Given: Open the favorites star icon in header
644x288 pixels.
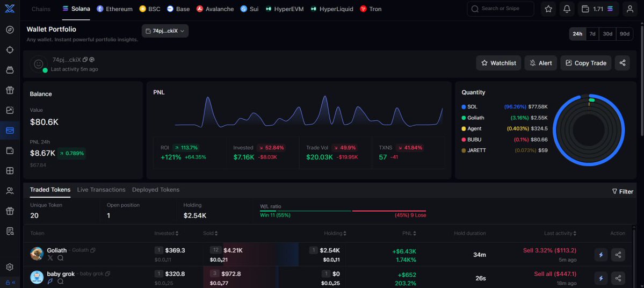Looking at the screenshot, I should (x=548, y=9).
